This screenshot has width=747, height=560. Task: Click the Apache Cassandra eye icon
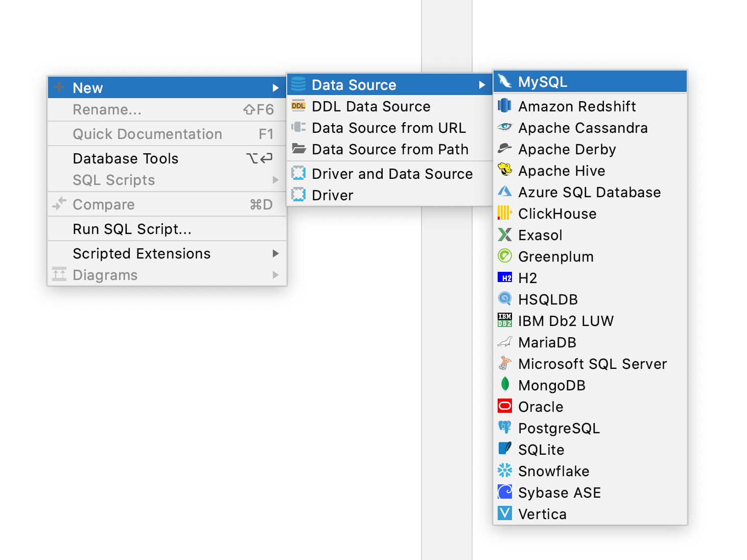pos(505,127)
